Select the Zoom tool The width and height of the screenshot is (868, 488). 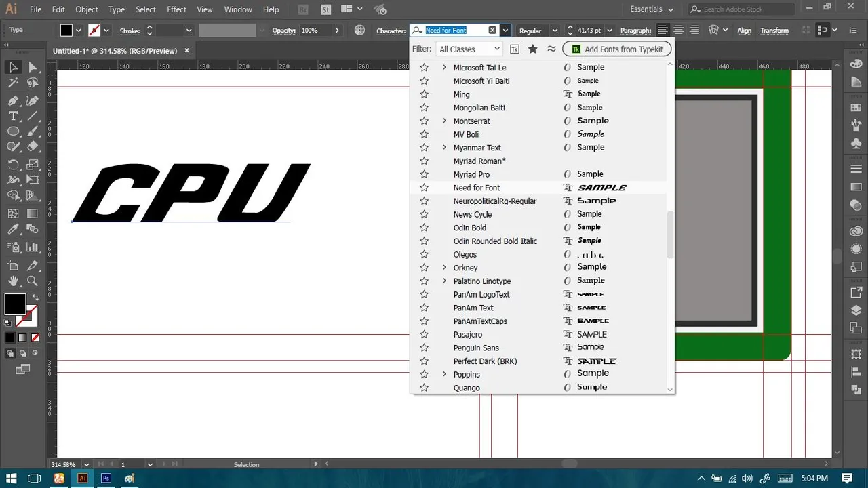[33, 281]
